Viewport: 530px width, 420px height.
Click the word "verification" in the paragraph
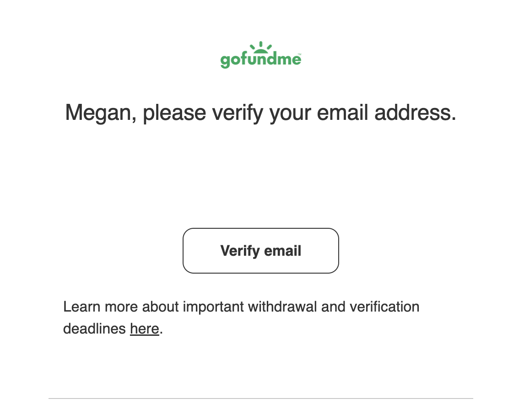click(384, 307)
